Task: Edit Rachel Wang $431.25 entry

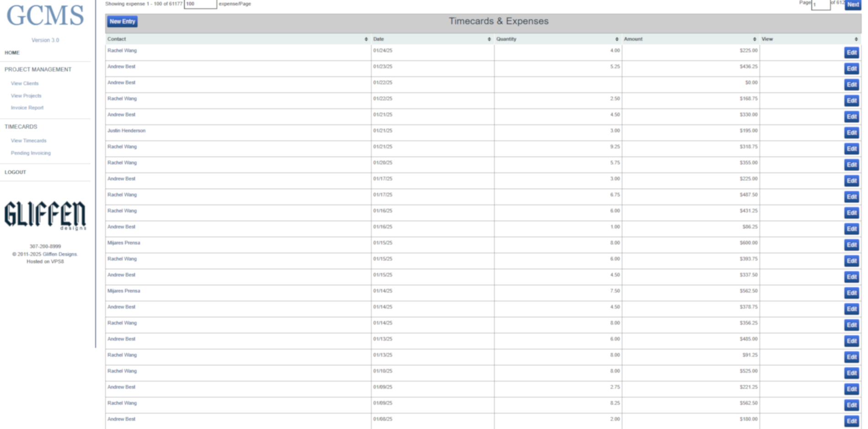Action: [852, 213]
